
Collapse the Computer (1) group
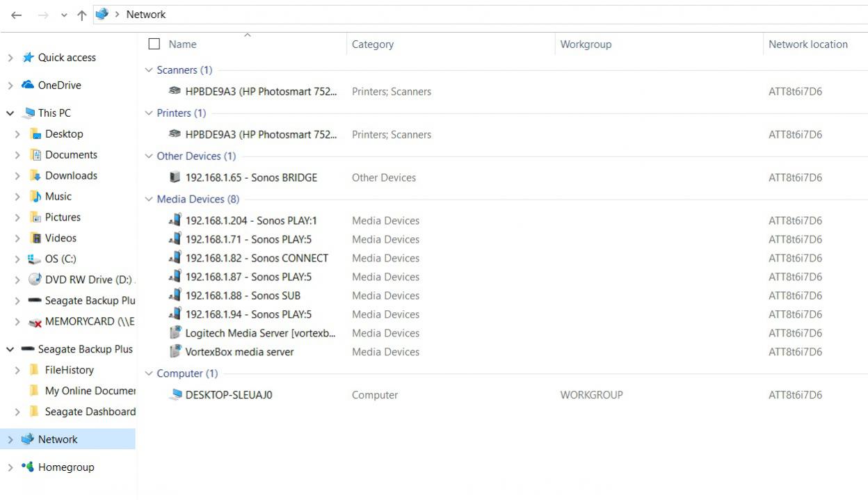point(149,373)
